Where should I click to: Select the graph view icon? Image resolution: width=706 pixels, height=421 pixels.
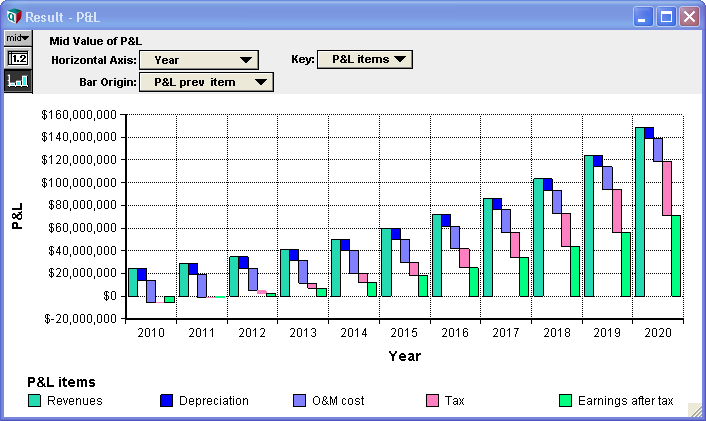tap(18, 81)
